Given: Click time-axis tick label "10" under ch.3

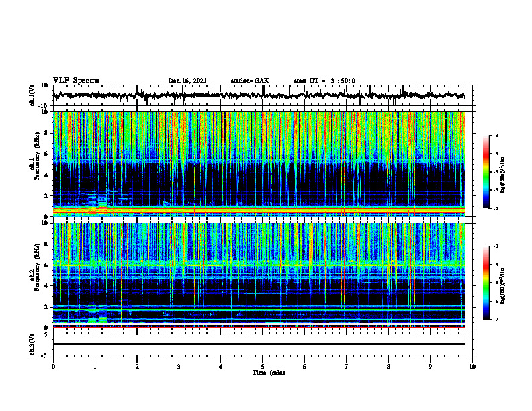Looking at the screenshot, I should point(472,367).
